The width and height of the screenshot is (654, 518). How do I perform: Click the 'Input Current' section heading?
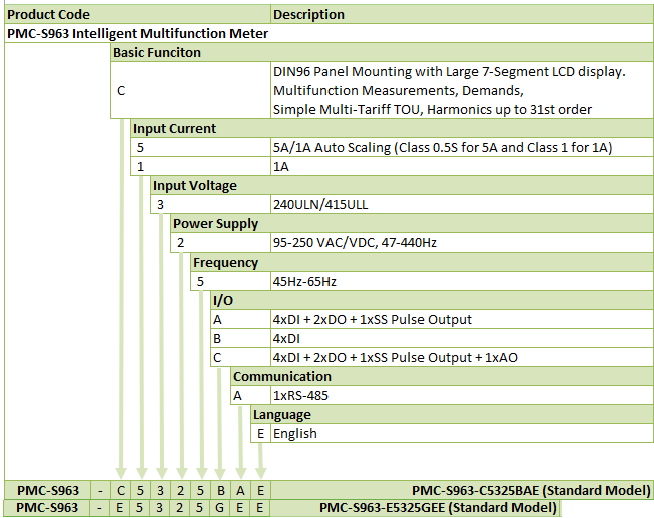(392, 128)
